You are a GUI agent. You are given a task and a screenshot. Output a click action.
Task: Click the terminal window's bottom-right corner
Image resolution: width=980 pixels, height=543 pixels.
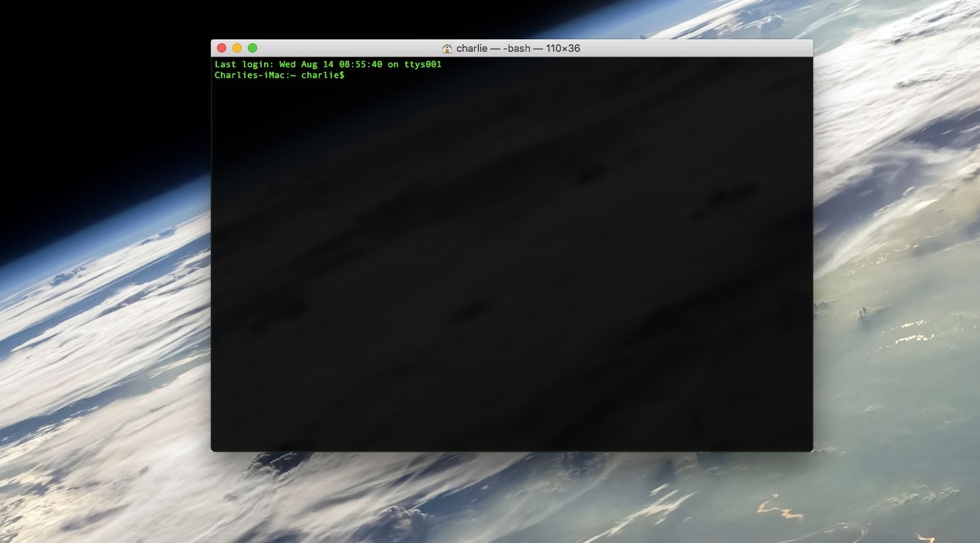click(811, 450)
